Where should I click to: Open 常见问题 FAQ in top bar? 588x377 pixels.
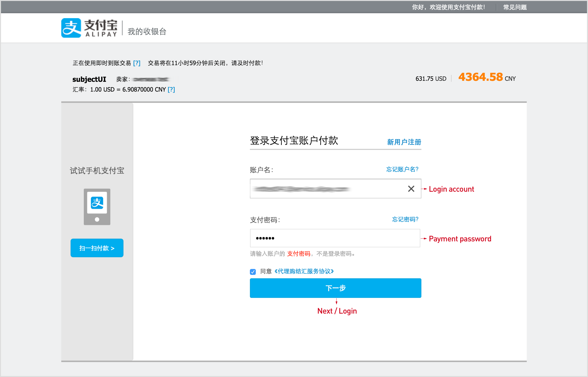[x=515, y=7]
